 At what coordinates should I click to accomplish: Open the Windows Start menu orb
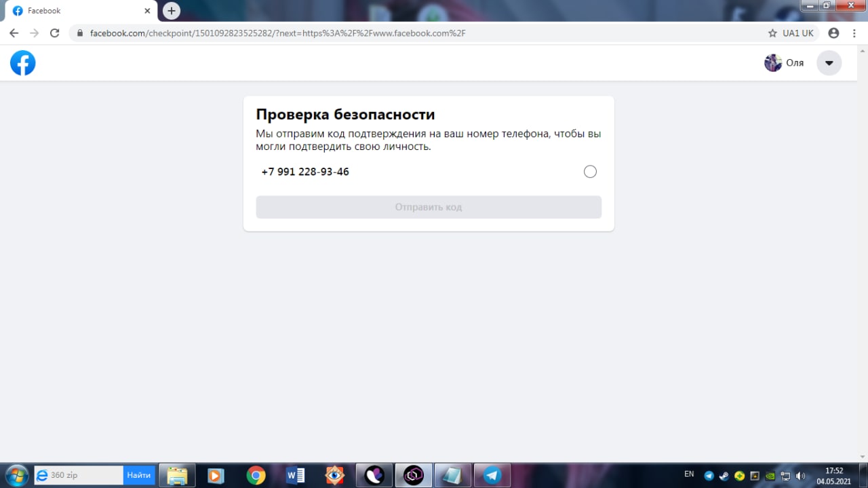tap(16, 475)
